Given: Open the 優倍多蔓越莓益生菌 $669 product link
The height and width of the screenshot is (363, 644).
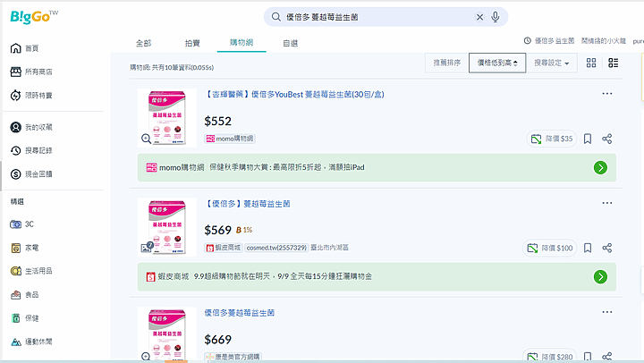Looking at the screenshot, I should 240,313.
